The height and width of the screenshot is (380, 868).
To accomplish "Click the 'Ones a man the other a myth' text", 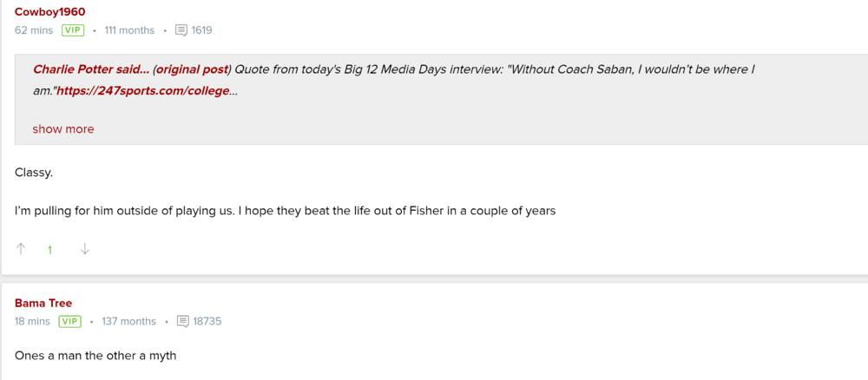I will 95,355.
